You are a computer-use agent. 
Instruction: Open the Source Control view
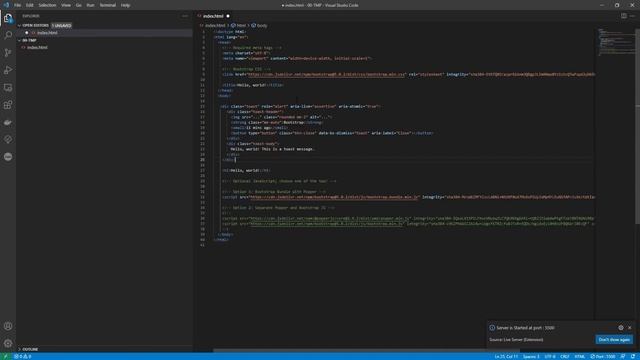[8, 53]
